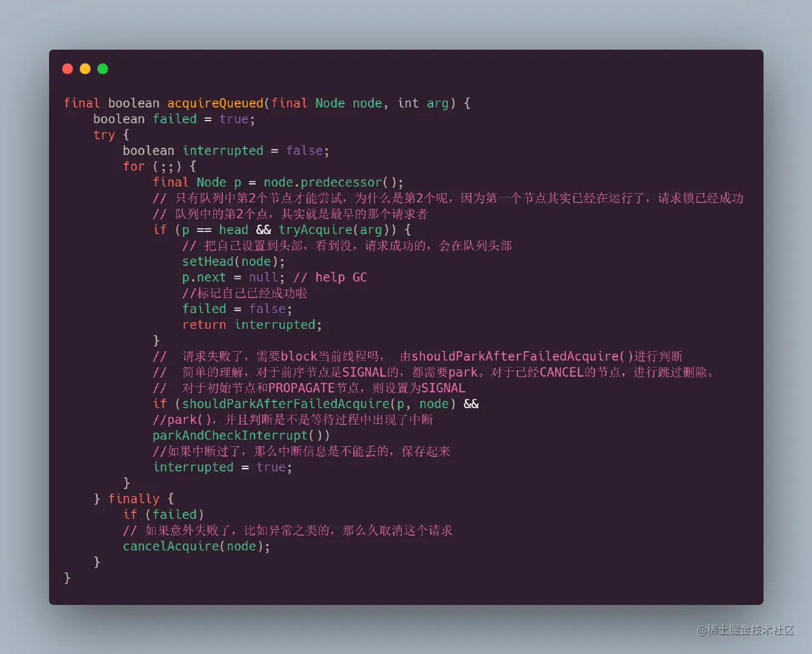Click the '} finally {' line
The width and height of the screenshot is (812, 654).
click(x=134, y=498)
